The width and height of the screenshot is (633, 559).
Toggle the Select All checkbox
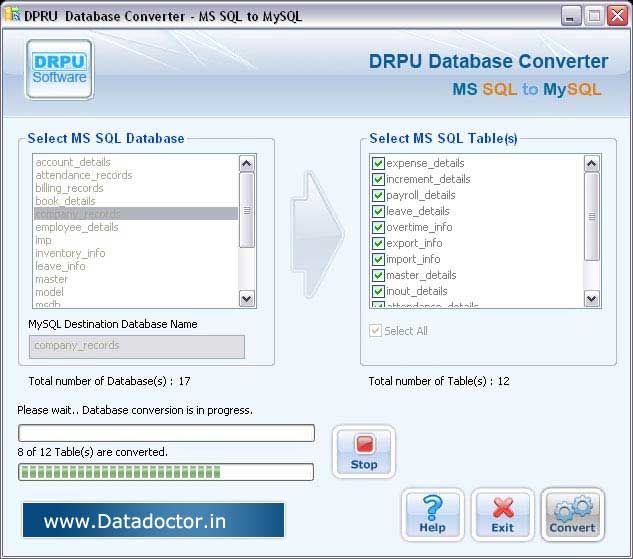click(x=375, y=331)
